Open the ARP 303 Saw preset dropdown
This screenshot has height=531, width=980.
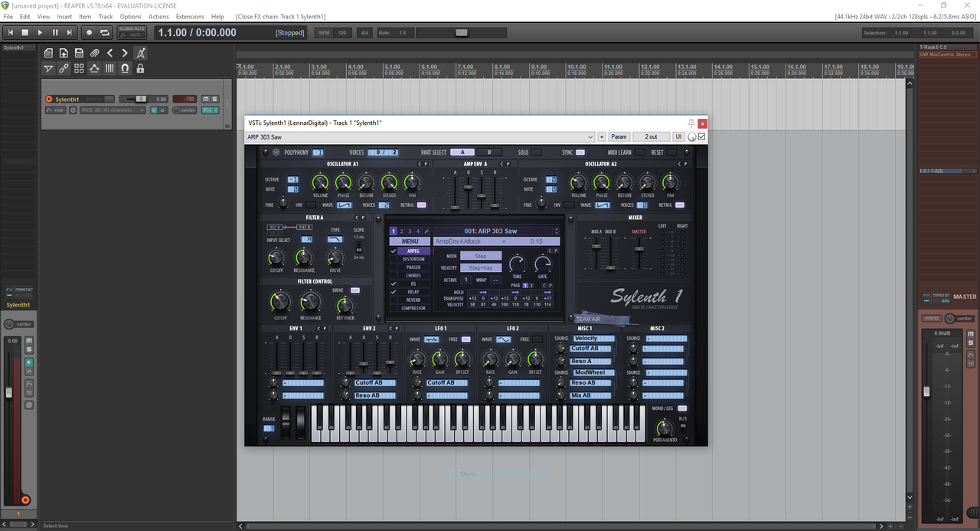click(420, 136)
